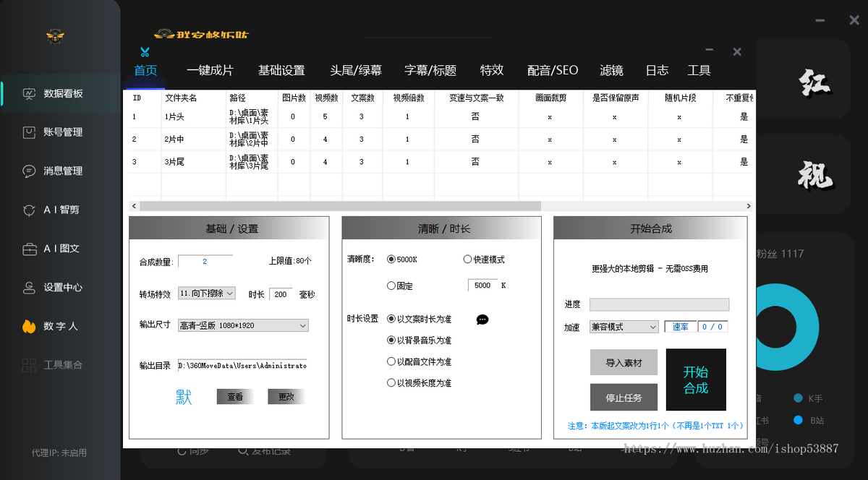The image size is (868, 480).
Task: Click the 发布记录 link in background window
Action: [x=265, y=451]
